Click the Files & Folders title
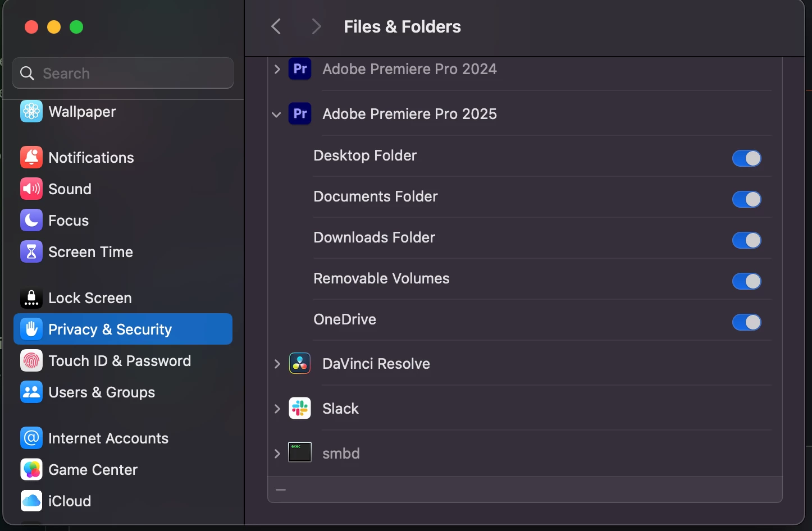Screen dimensions: 812x531 [x=402, y=26]
